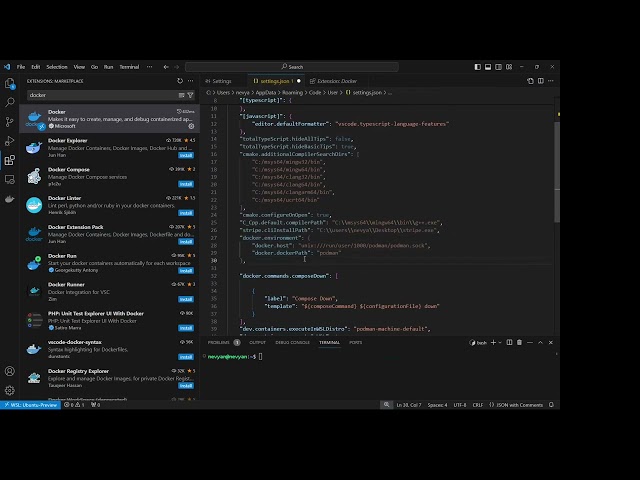
Task: Clear extensions search results icon
Action: click(181, 95)
